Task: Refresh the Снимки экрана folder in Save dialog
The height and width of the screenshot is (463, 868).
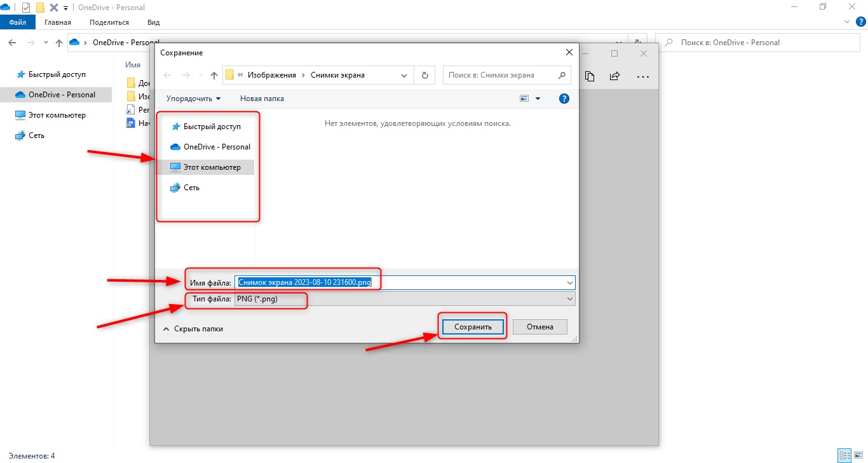Action: pos(424,75)
